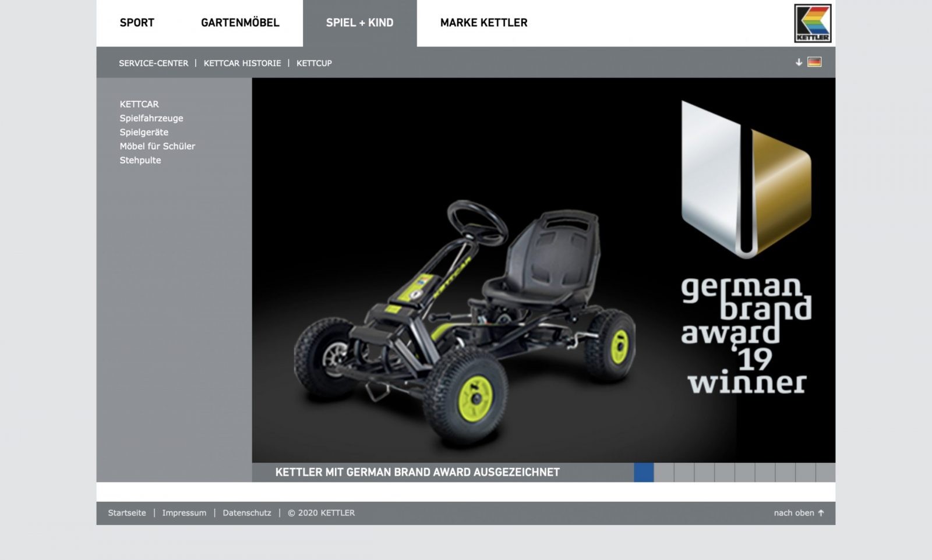Select Möbel für Schüler in sidebar
The image size is (932, 560).
point(157,146)
